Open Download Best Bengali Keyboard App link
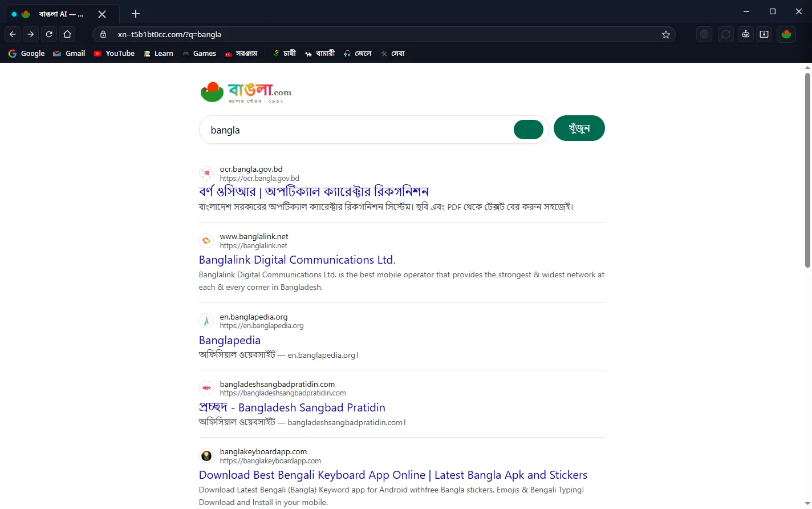The width and height of the screenshot is (812, 509). [393, 475]
